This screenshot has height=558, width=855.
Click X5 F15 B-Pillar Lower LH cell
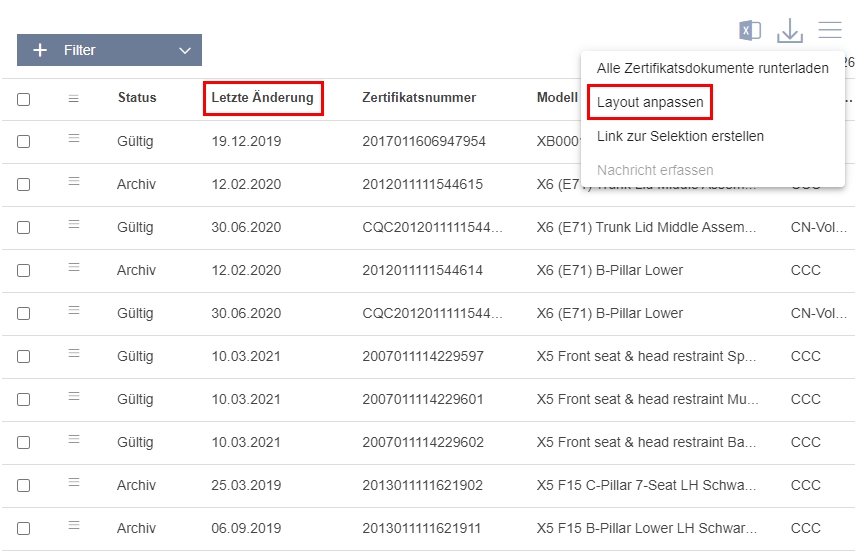tap(646, 528)
